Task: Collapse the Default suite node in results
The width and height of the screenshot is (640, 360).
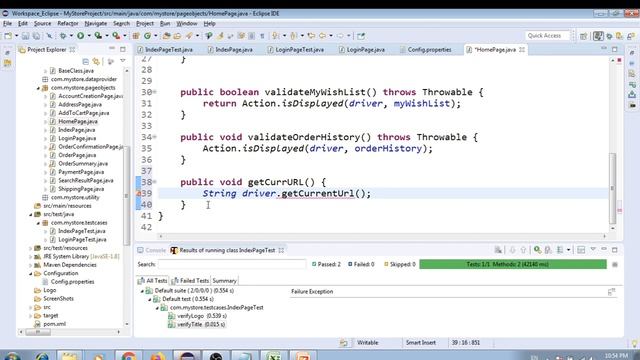Action: (x=142, y=291)
